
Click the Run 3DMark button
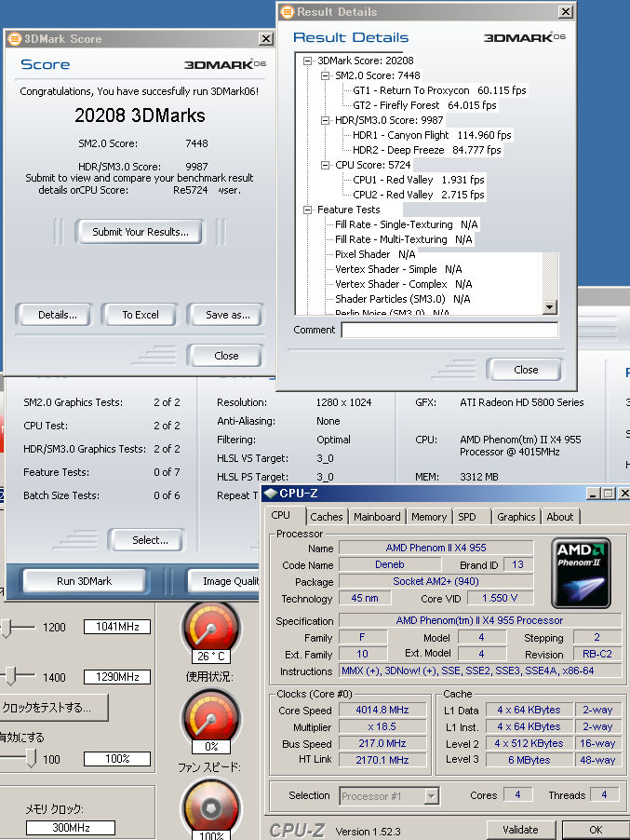click(x=85, y=581)
